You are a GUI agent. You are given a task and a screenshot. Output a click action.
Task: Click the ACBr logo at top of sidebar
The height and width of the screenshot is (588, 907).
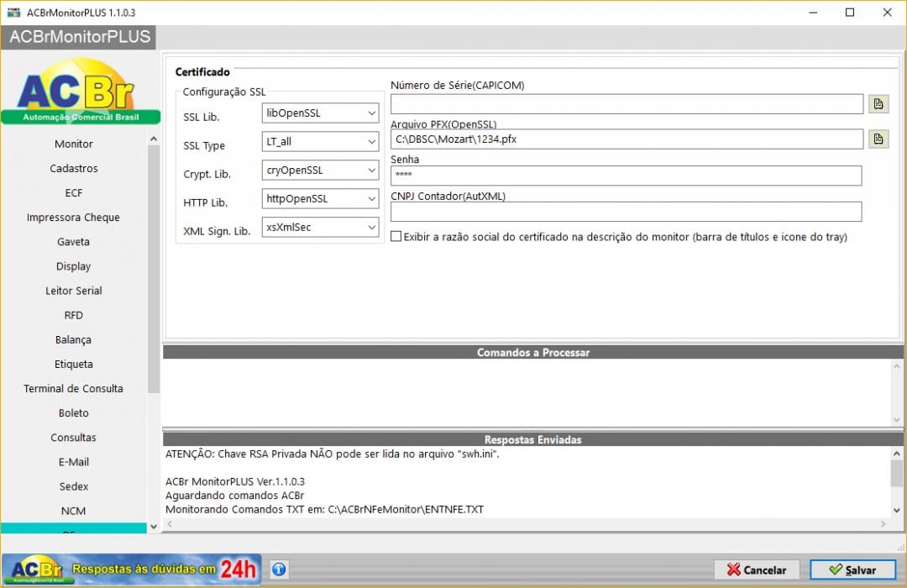[81, 90]
